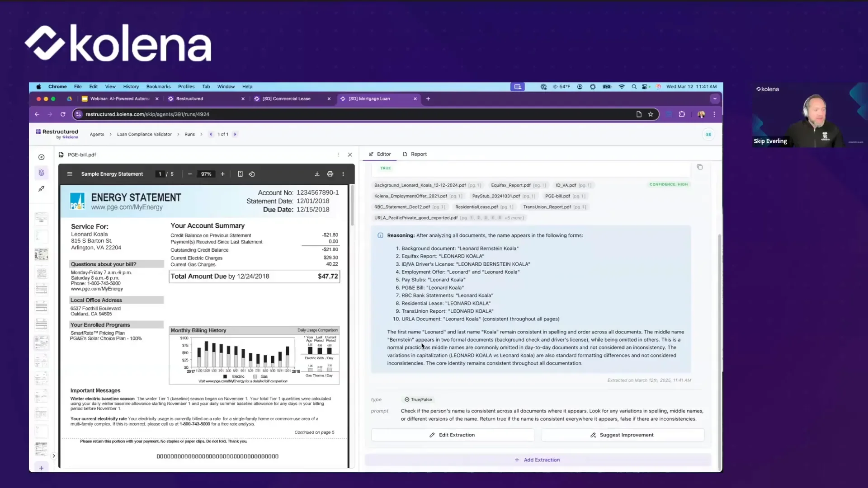Open the layers panel in left sidebar
This screenshot has height=488, width=868.
pyautogui.click(x=41, y=172)
